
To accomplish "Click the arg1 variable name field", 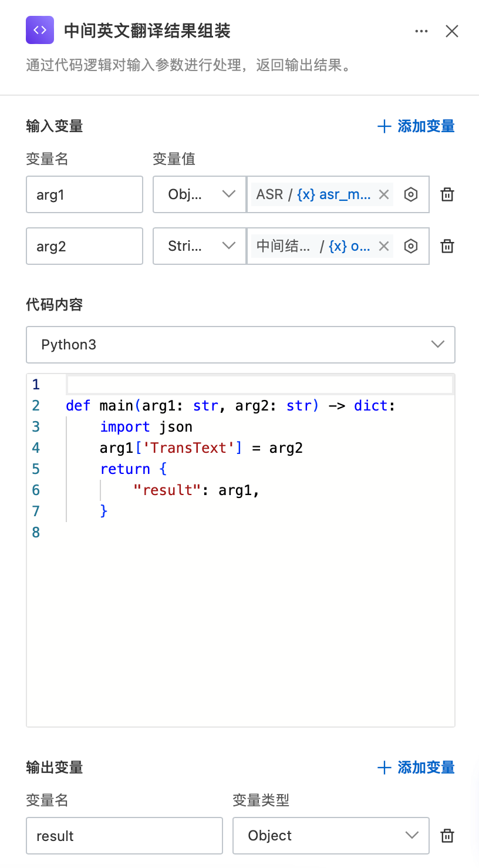I will [85, 194].
